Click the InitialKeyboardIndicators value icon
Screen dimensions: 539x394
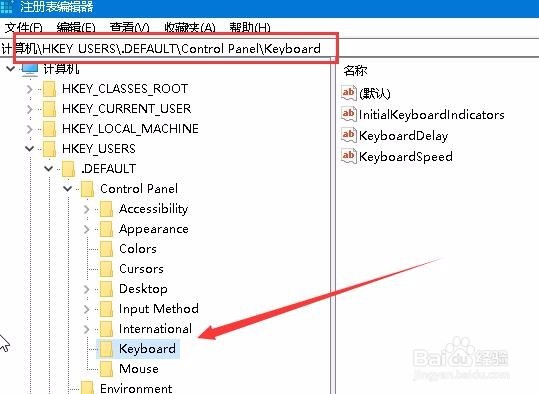tap(349, 114)
